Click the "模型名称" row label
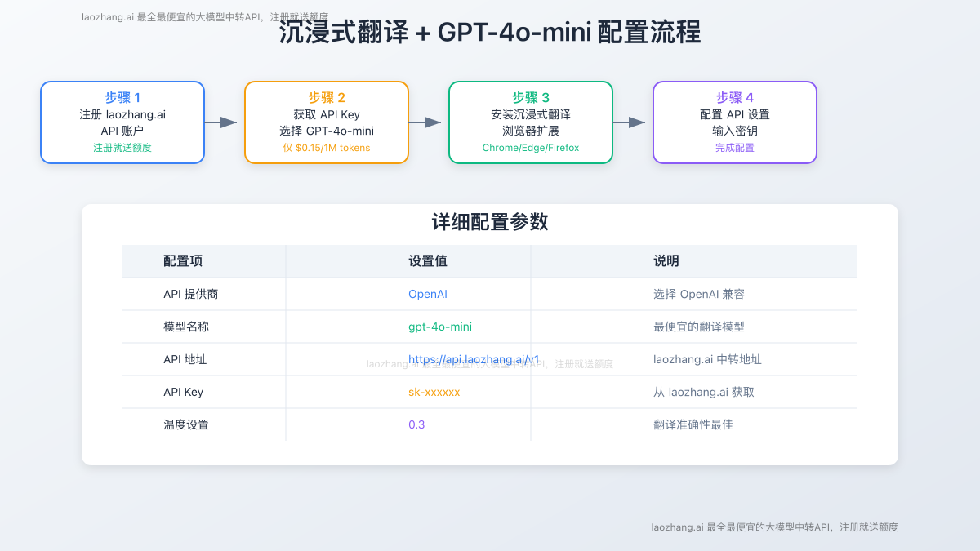Image resolution: width=980 pixels, height=551 pixels. [x=186, y=327]
